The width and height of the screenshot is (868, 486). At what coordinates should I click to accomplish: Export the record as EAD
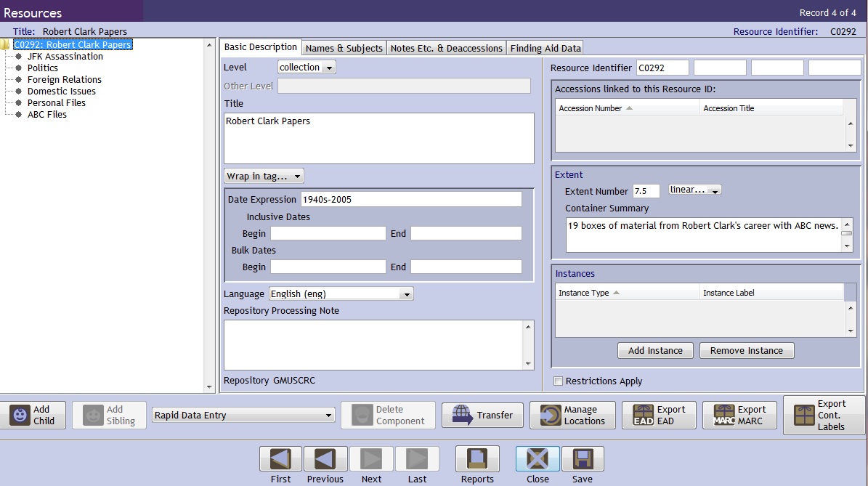[x=658, y=415]
